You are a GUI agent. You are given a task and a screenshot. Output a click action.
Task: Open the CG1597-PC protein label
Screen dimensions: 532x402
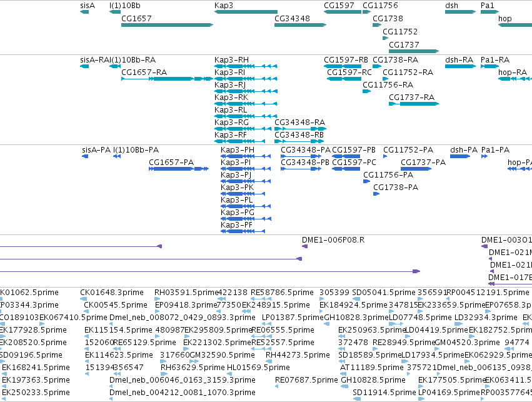[354, 163]
